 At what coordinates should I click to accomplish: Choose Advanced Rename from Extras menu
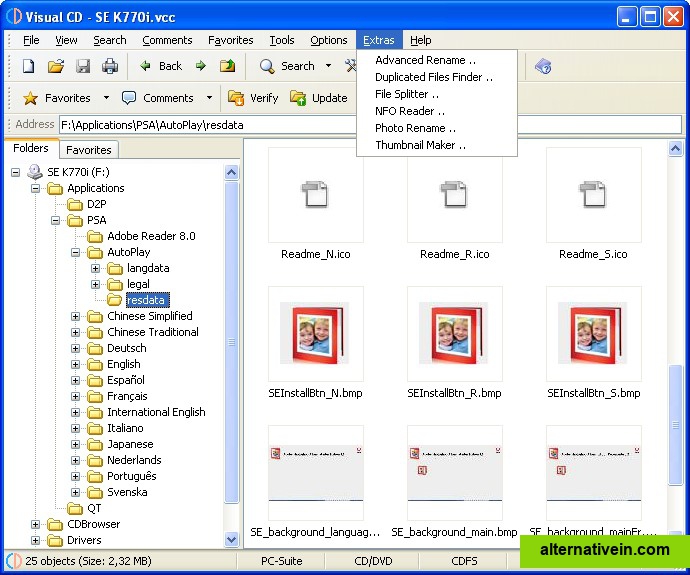coord(437,60)
